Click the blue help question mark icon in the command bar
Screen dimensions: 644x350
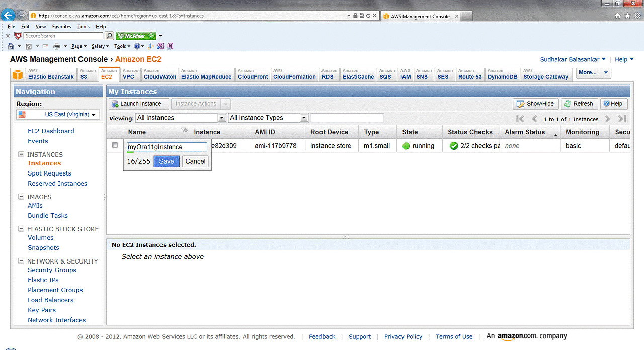(x=137, y=46)
